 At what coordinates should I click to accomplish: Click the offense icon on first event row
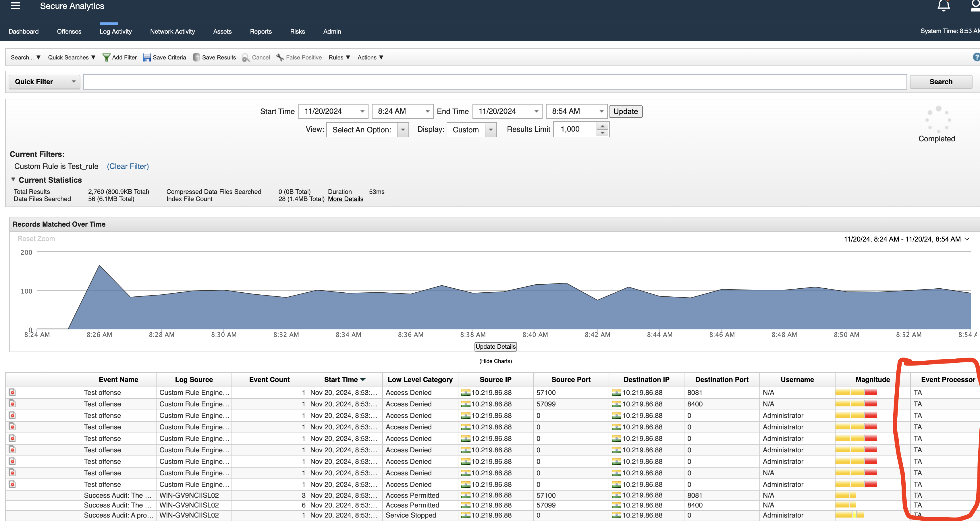12,392
